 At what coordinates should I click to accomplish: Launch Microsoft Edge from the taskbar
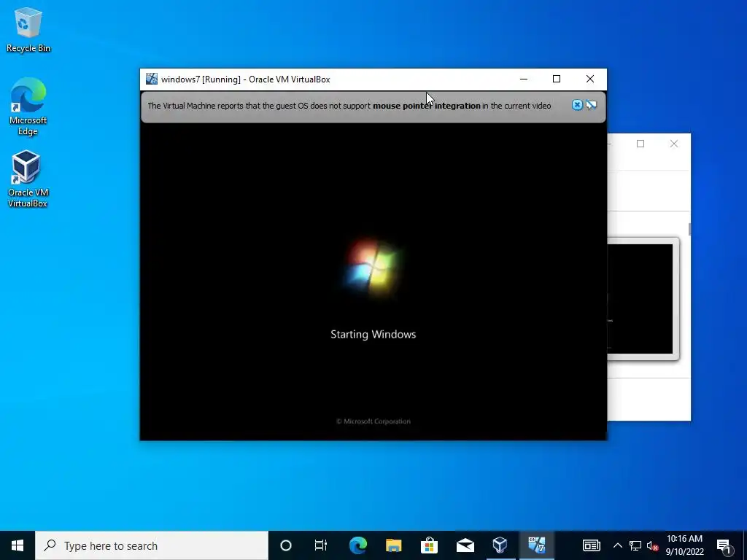(357, 545)
